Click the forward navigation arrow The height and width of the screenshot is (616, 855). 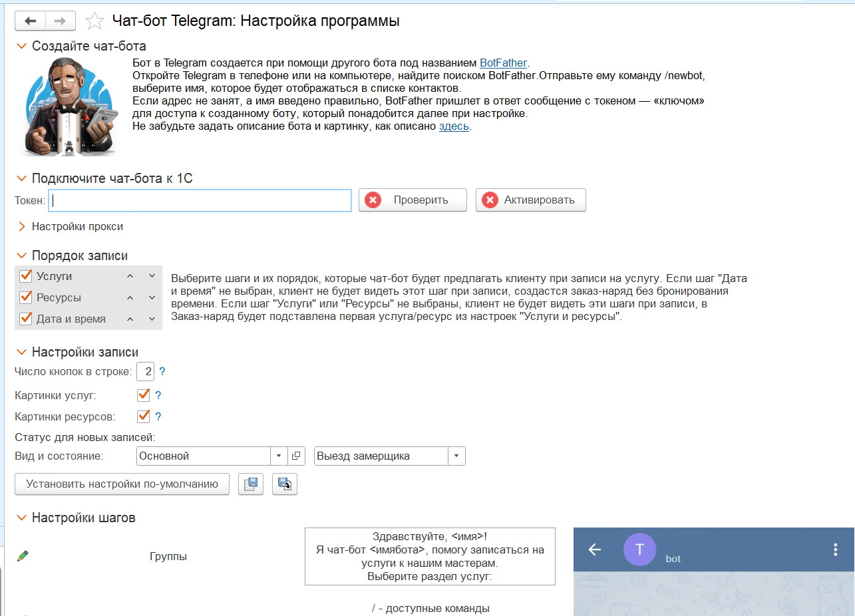(61, 21)
